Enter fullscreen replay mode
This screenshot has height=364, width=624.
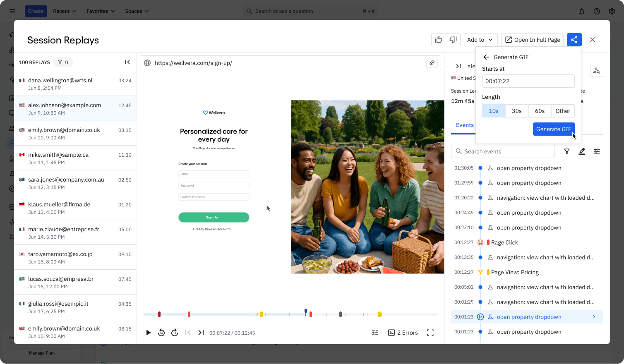pos(430,332)
